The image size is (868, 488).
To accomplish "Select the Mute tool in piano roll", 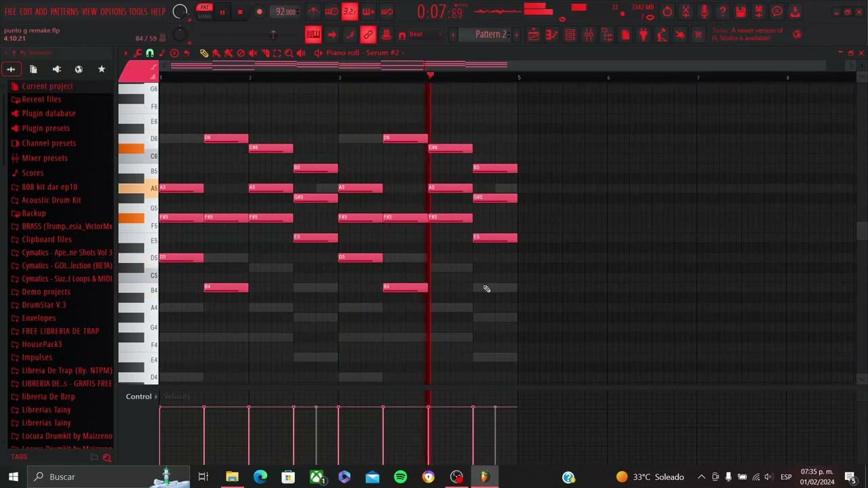I will [x=253, y=53].
